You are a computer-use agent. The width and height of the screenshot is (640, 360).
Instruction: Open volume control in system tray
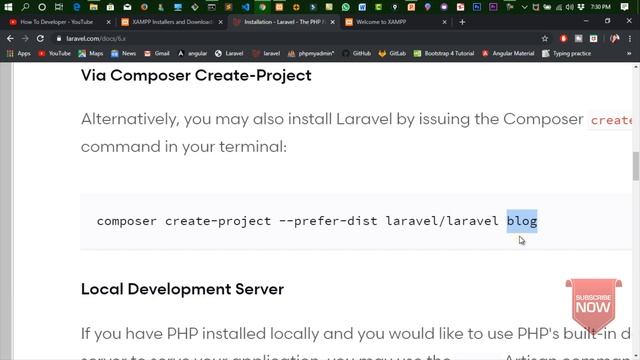click(x=570, y=7)
